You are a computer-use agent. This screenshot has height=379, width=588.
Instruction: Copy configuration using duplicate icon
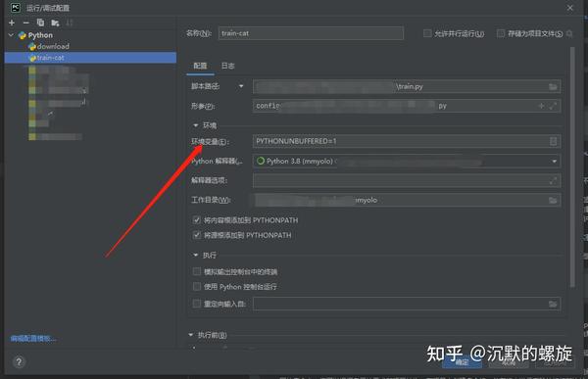[x=40, y=23]
